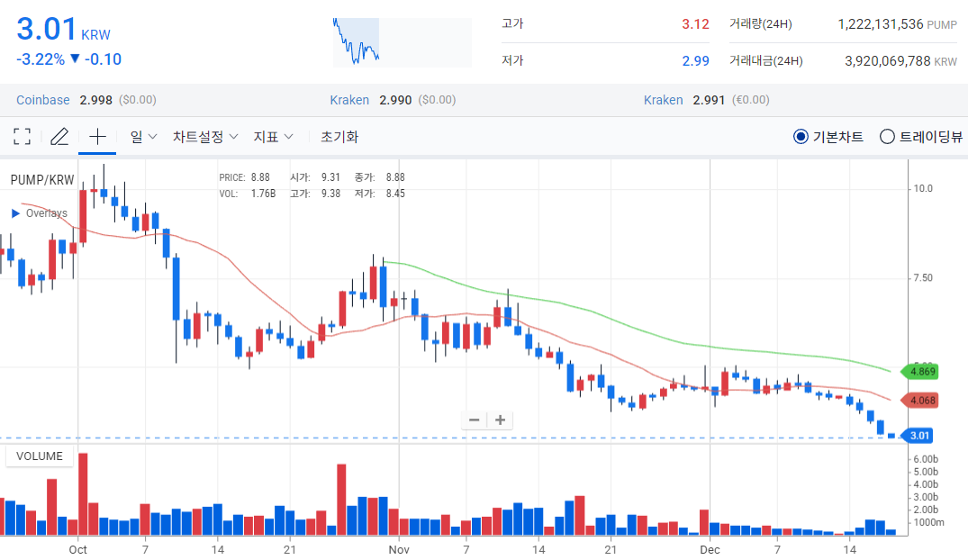Switch to 트레이딩뷰 chart mode
968x560 pixels.
click(886, 137)
